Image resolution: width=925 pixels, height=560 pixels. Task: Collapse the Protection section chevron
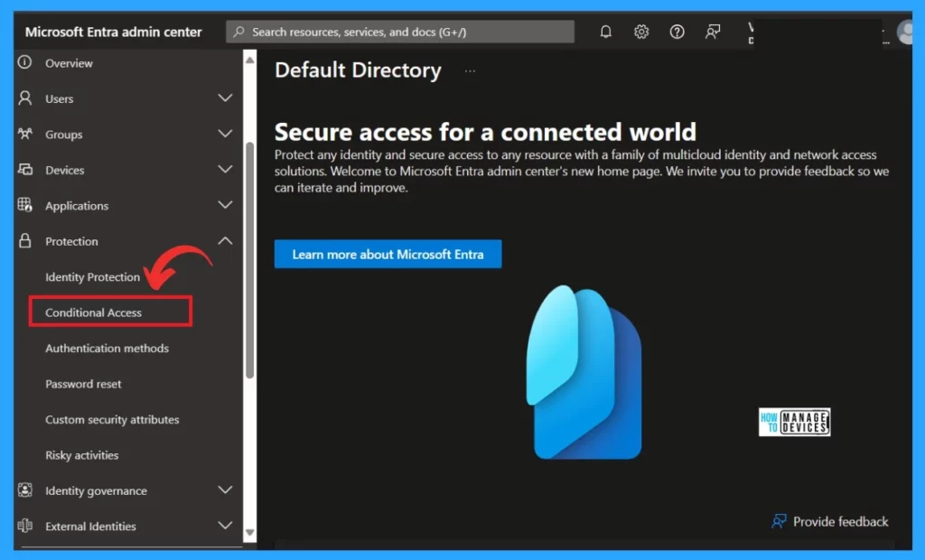coord(225,241)
